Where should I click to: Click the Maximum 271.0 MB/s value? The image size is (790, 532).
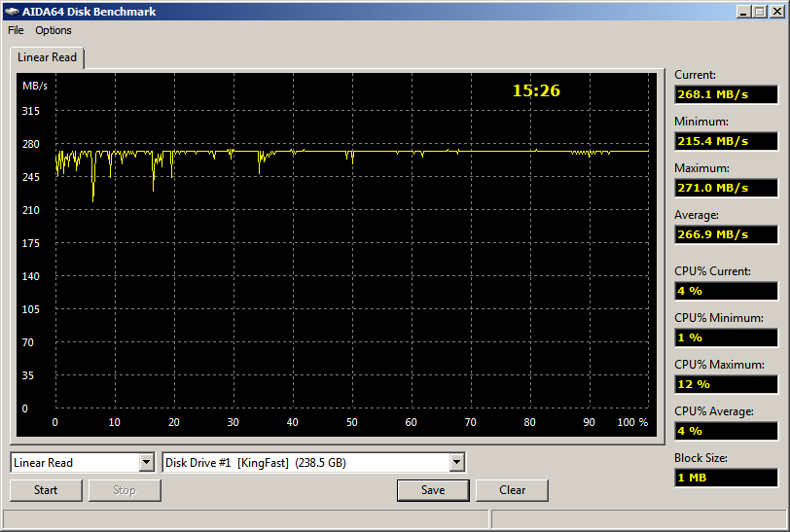[726, 188]
